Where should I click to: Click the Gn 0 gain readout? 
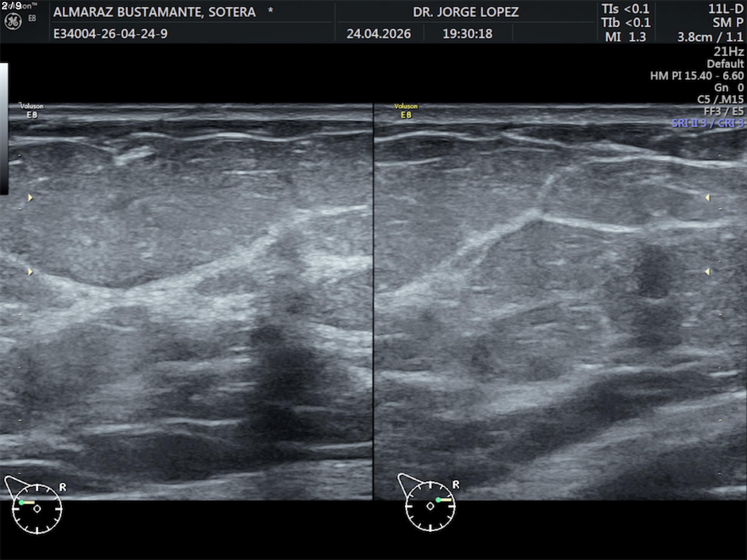pyautogui.click(x=729, y=87)
